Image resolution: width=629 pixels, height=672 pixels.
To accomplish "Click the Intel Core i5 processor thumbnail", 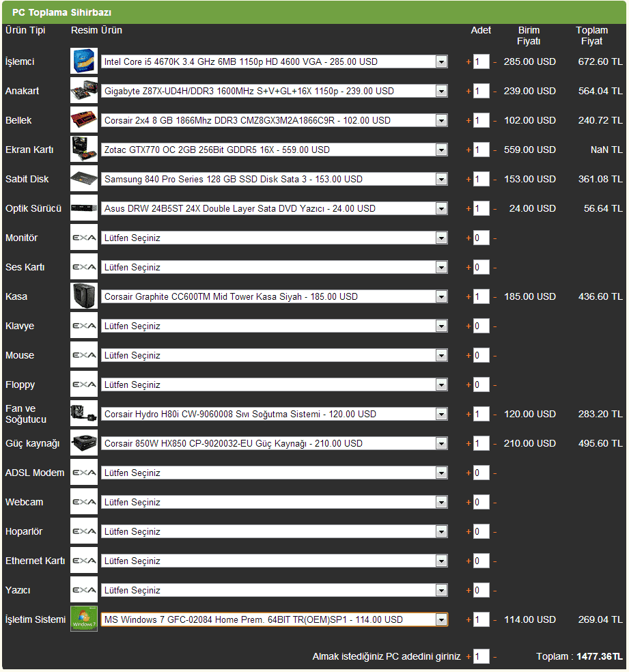I will tap(84, 61).
